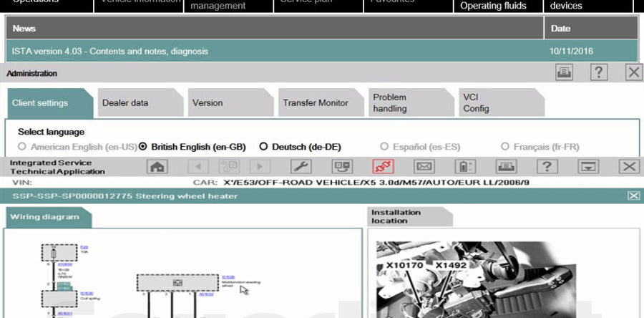
Task: Select Deutsch (de-DE) language option
Action: click(263, 147)
